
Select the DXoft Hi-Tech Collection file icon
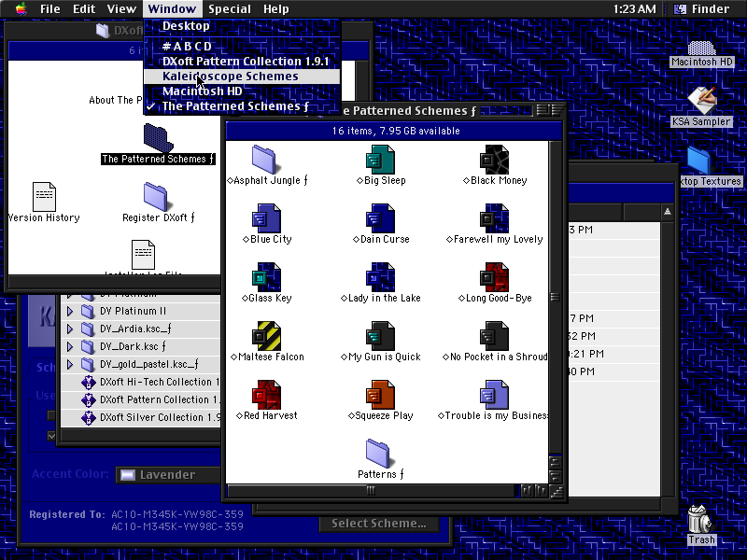(x=88, y=382)
